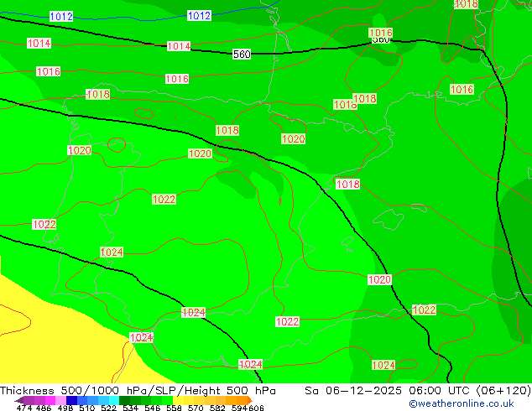The height and width of the screenshot is (411, 532).
Task: Click the 474 value on the legend
Action: [24, 408]
